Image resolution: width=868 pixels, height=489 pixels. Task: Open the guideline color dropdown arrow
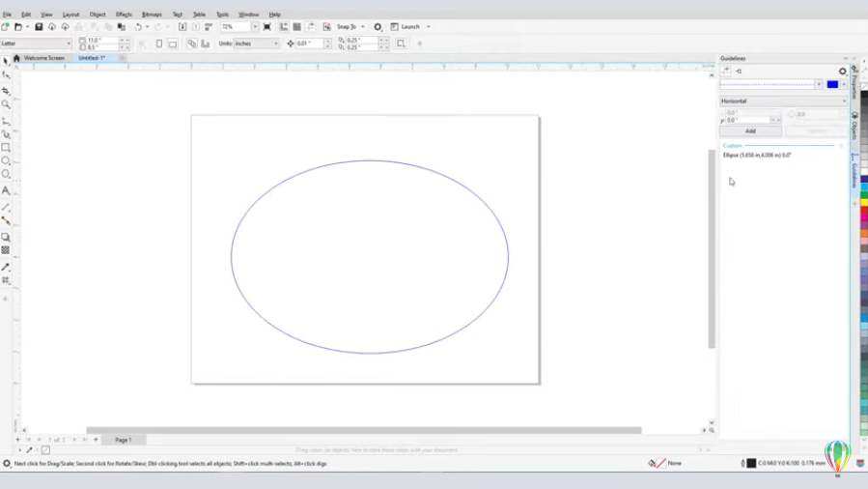click(844, 85)
